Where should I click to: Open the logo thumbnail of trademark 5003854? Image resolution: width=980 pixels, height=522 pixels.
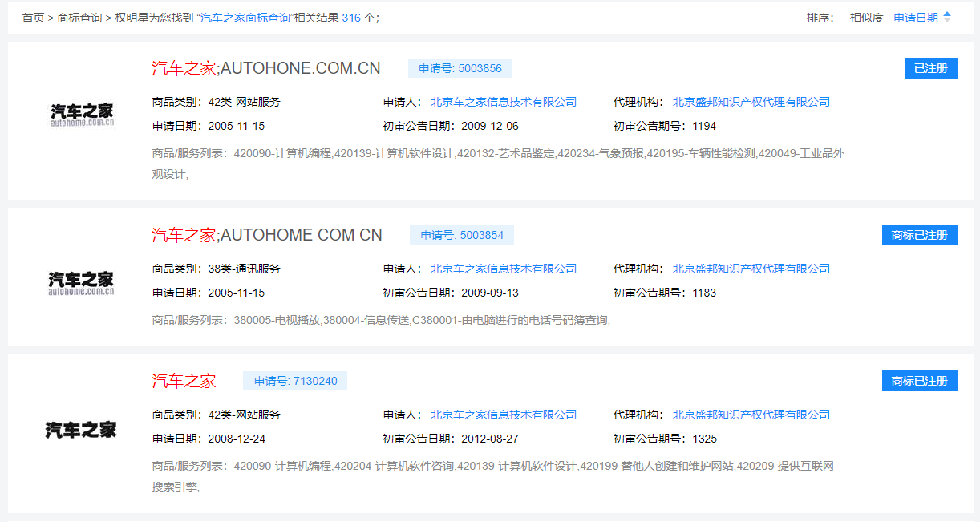click(x=81, y=283)
